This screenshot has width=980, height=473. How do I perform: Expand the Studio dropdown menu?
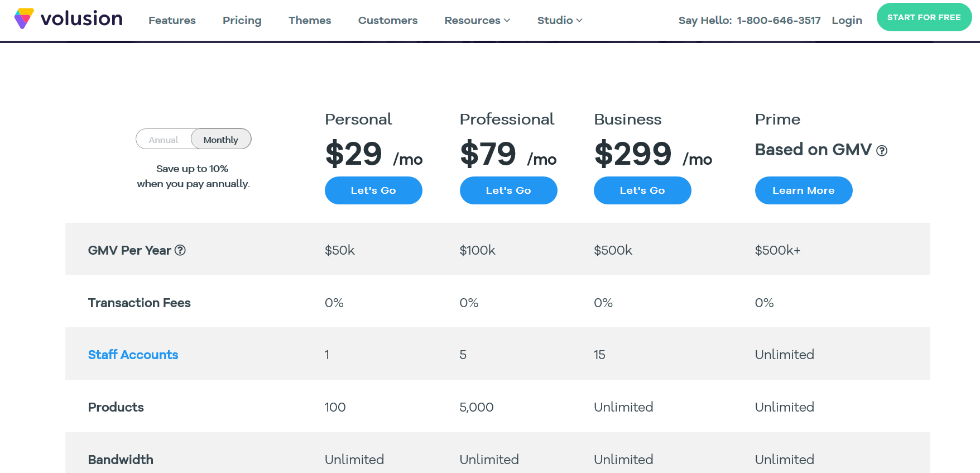[x=560, y=20]
